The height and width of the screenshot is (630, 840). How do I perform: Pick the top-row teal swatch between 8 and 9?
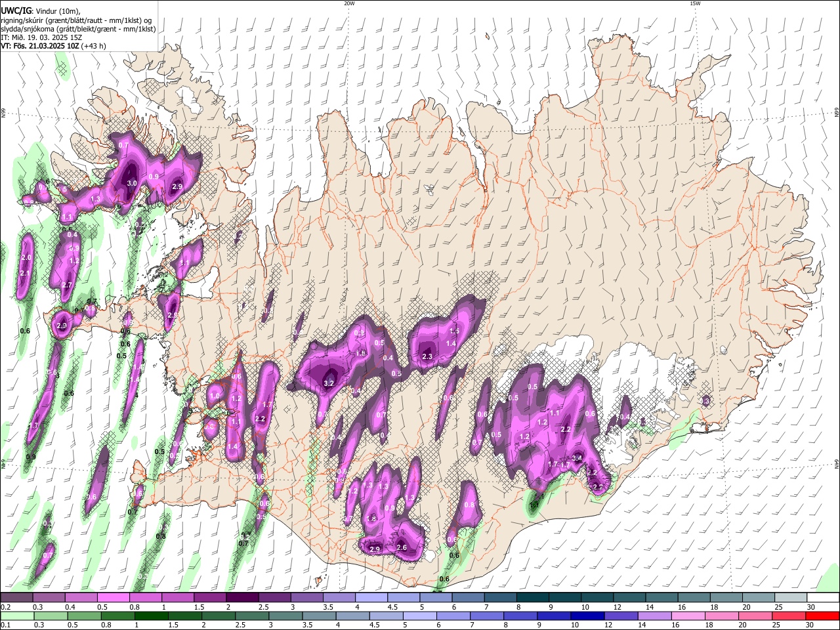(x=532, y=597)
